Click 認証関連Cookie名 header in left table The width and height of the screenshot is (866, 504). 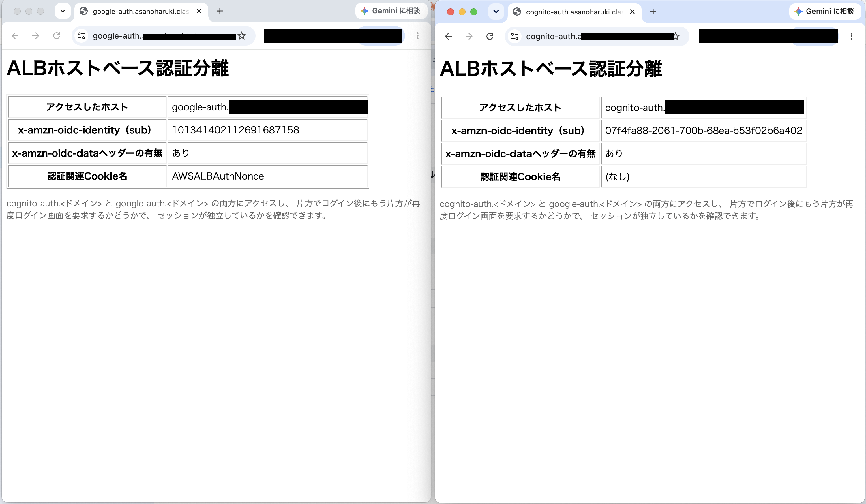pos(87,176)
